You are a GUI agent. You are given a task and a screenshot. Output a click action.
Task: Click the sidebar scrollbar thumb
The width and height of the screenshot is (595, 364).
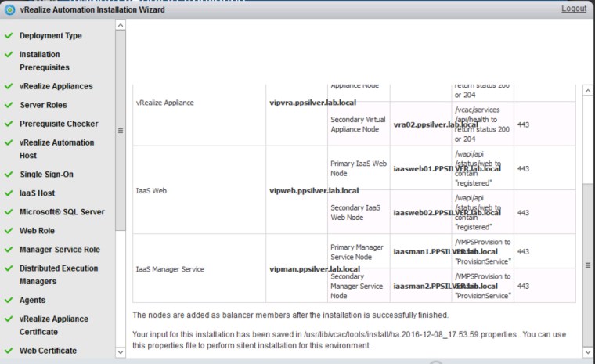coord(121,131)
